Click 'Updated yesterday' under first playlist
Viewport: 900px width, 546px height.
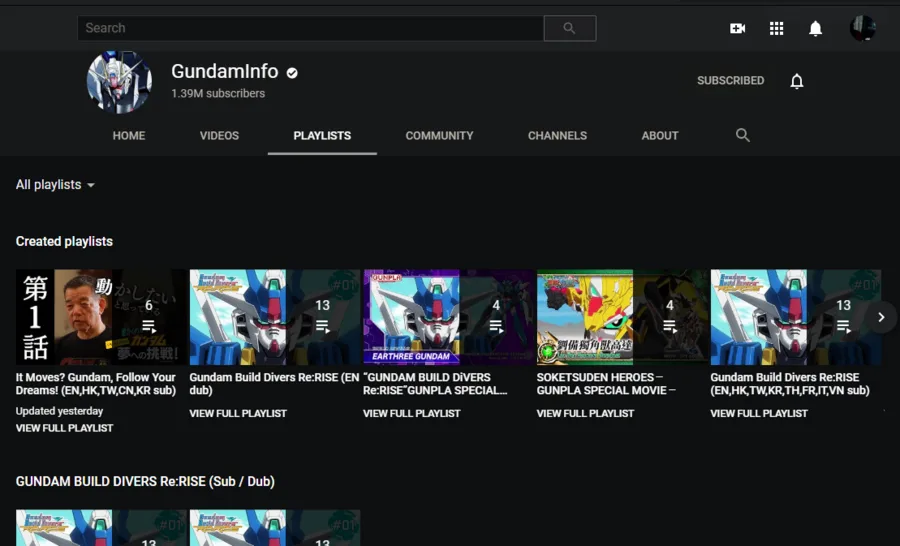[x=59, y=411]
